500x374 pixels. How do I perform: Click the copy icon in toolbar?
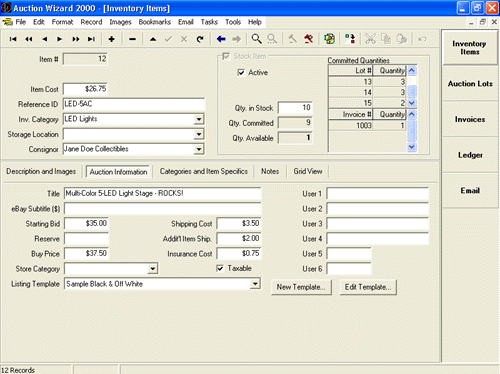point(386,39)
